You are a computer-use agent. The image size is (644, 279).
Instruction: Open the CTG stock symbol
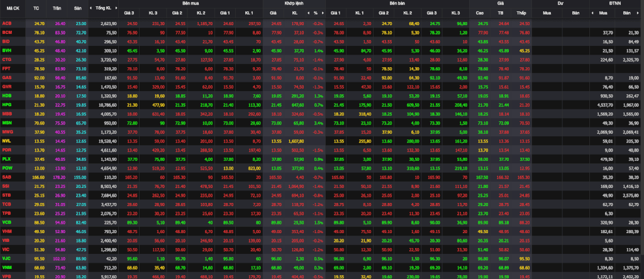tap(6, 60)
